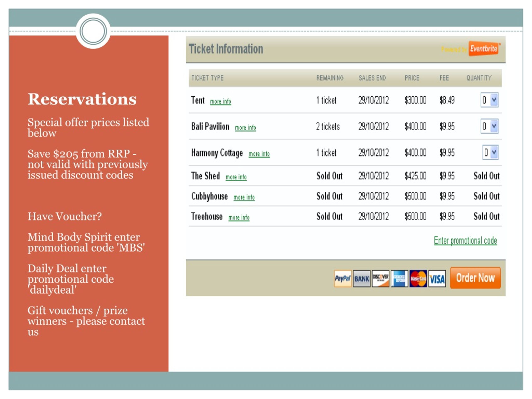Open the Enter promotional code link
The image size is (532, 399).
pyautogui.click(x=465, y=240)
